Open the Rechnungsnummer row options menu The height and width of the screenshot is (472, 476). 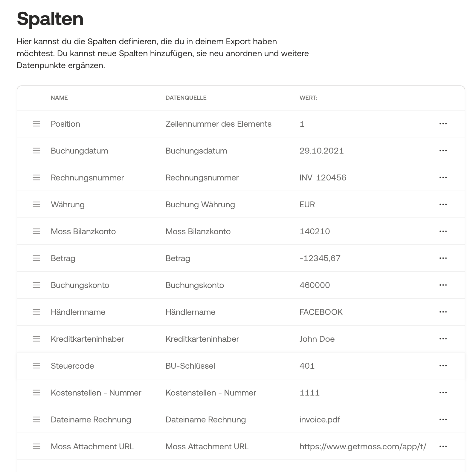point(443,177)
